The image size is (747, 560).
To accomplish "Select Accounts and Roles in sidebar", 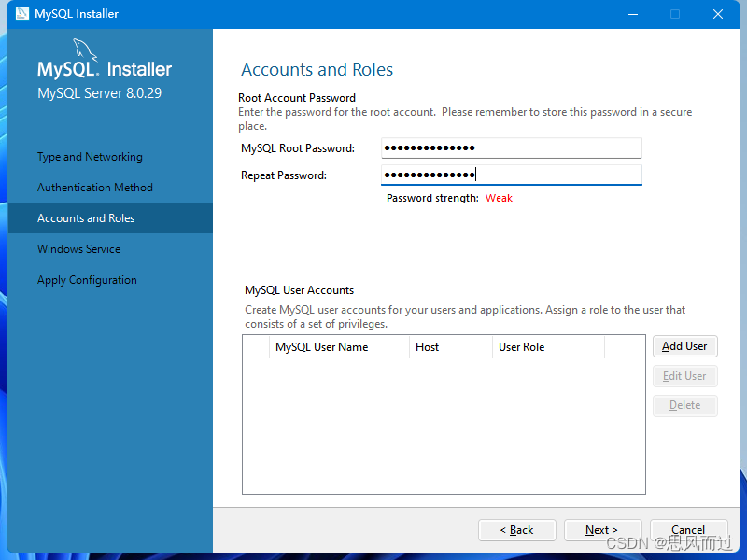I will coord(110,218).
